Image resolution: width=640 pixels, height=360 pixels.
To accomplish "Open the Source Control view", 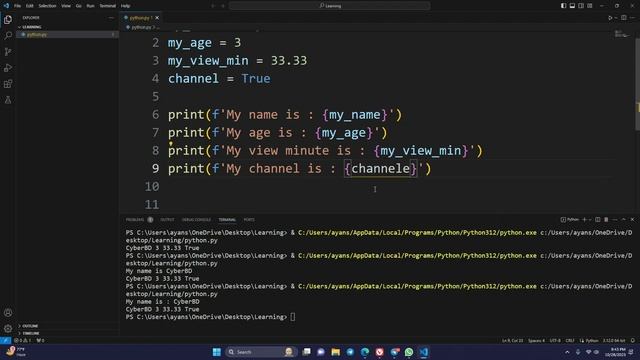I will click(x=8, y=52).
